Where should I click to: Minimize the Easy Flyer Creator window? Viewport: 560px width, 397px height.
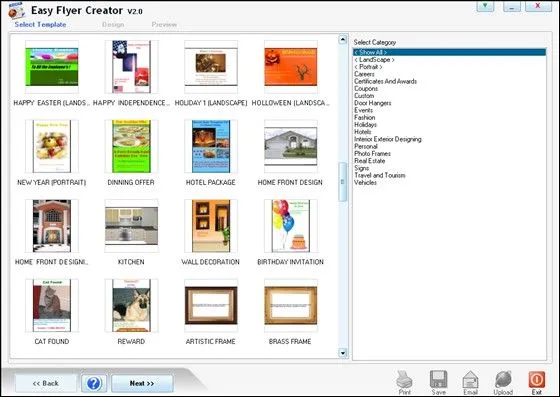[512, 6]
